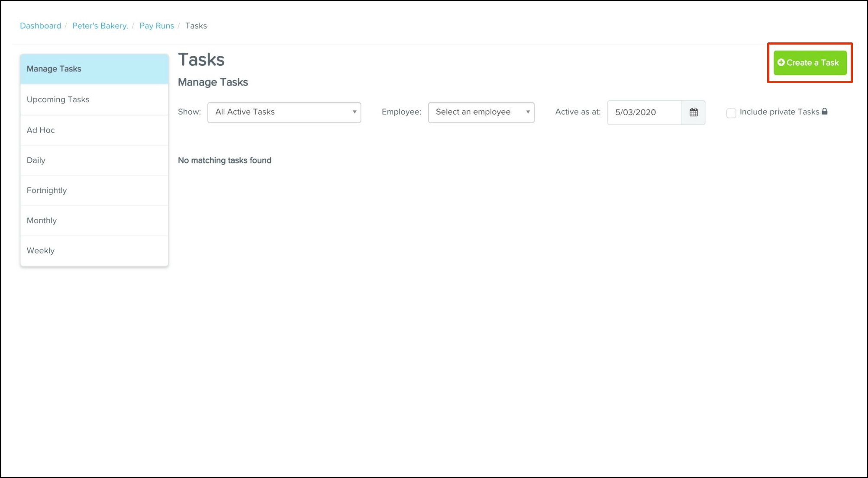Open Peter's Bakery breadcrumb link

(x=100, y=26)
